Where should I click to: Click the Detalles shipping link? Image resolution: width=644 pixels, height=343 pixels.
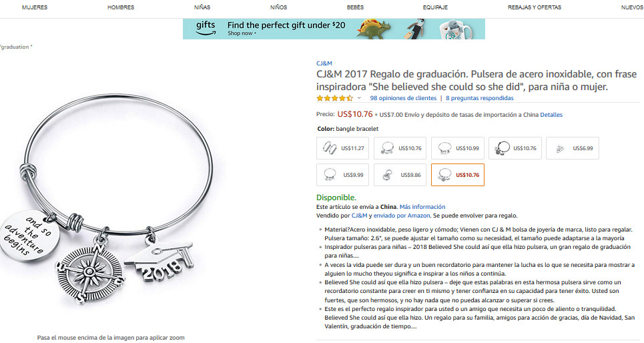pos(551,115)
